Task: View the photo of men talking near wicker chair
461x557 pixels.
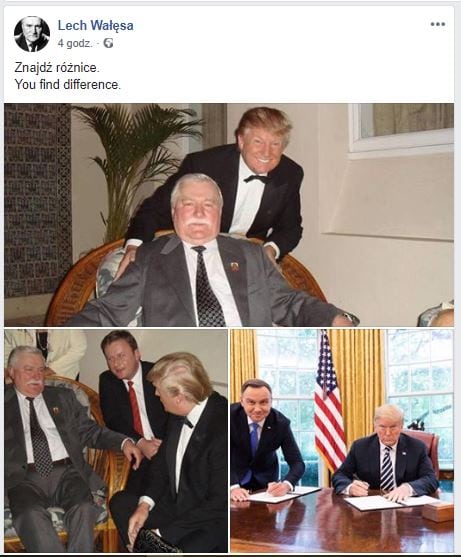Action: [116, 440]
